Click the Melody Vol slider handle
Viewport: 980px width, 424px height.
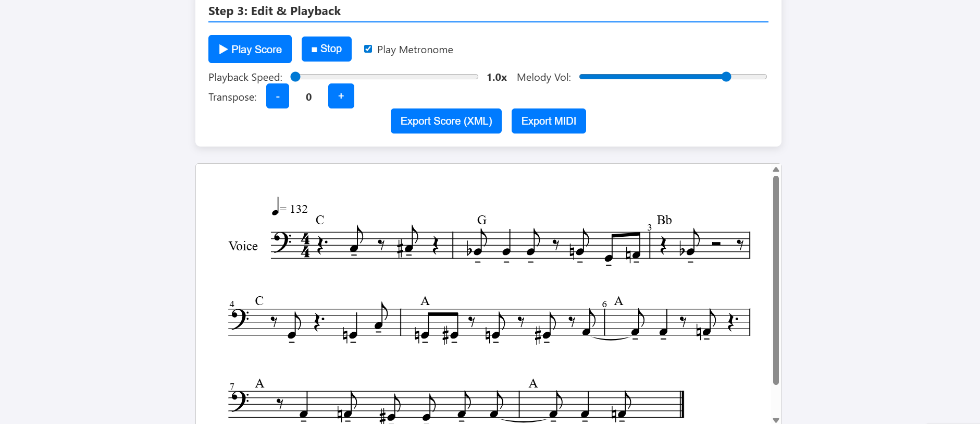point(726,77)
